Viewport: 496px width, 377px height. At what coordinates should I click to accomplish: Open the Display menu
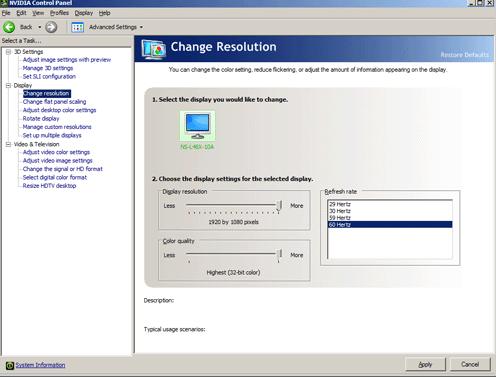coord(84,13)
